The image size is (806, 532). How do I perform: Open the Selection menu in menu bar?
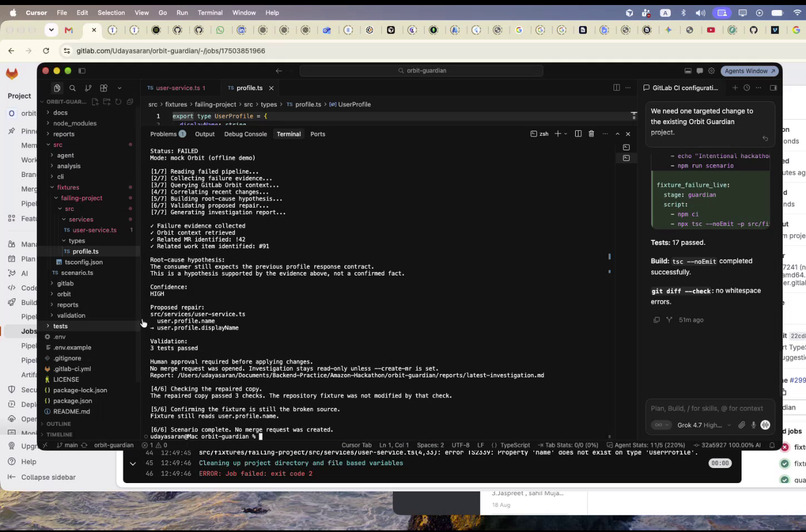point(111,13)
